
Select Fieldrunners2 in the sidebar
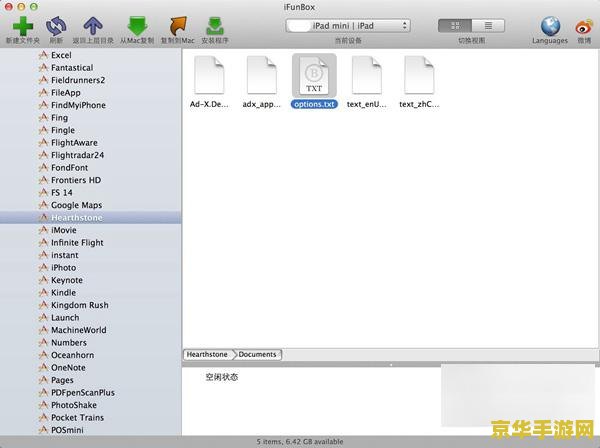click(x=78, y=80)
